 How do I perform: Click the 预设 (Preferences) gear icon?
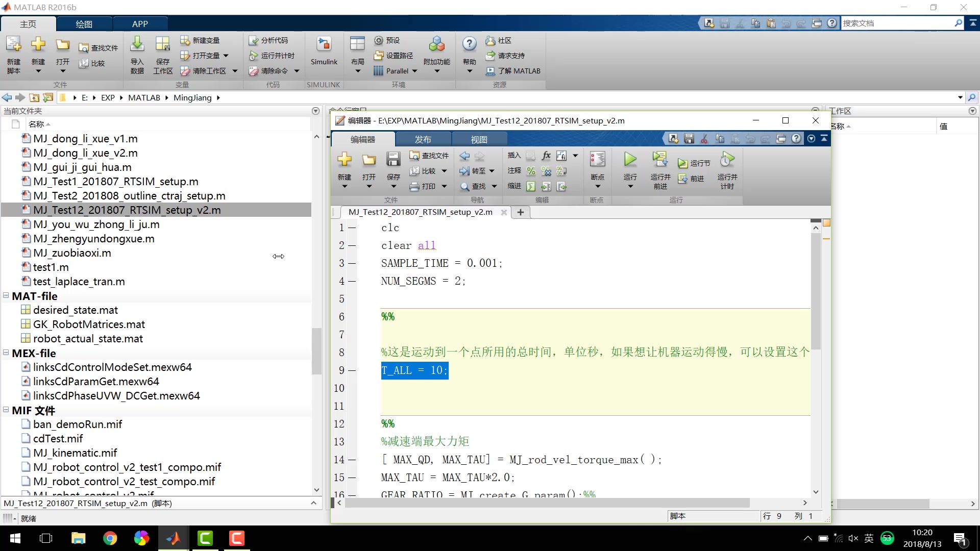(x=378, y=40)
